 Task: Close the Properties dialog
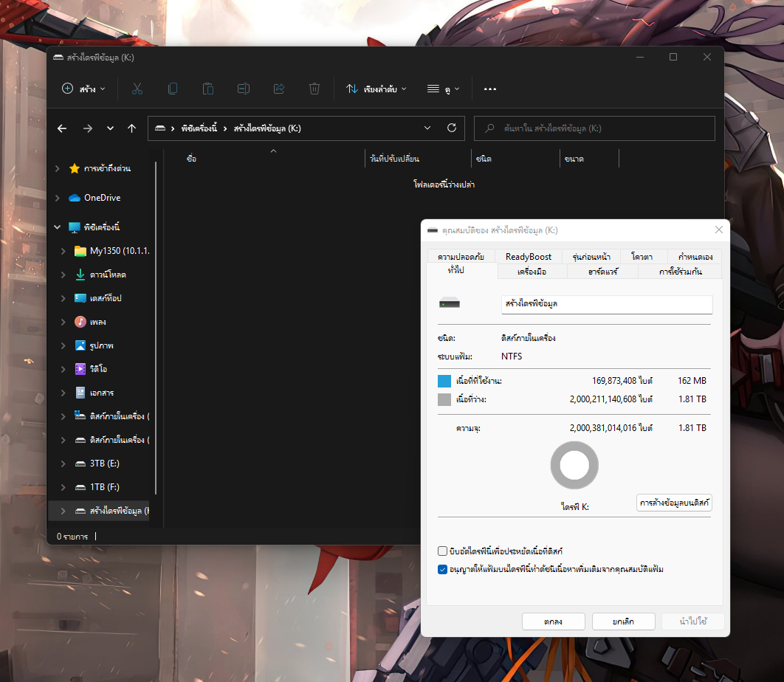718,230
